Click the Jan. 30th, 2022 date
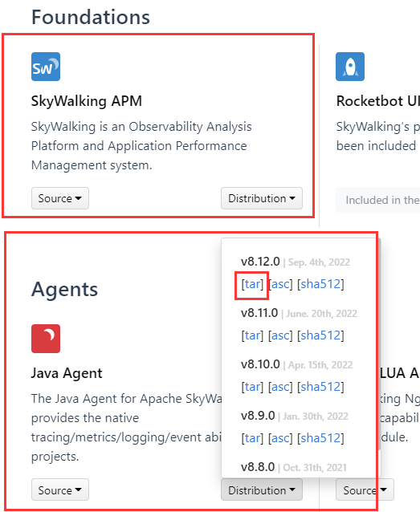 pyautogui.click(x=316, y=416)
